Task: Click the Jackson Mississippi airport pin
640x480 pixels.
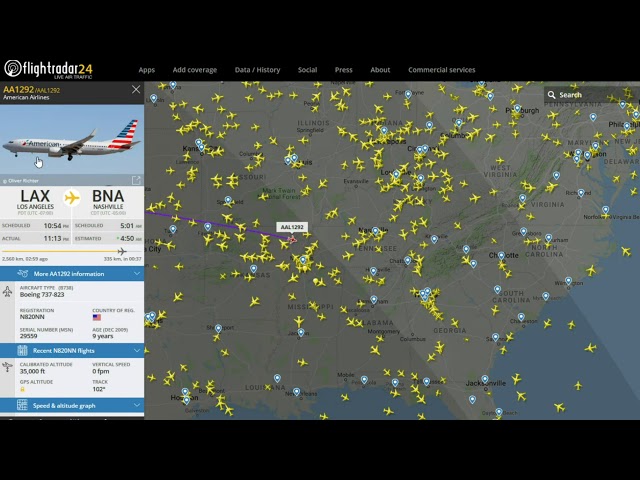Action: click(x=301, y=333)
